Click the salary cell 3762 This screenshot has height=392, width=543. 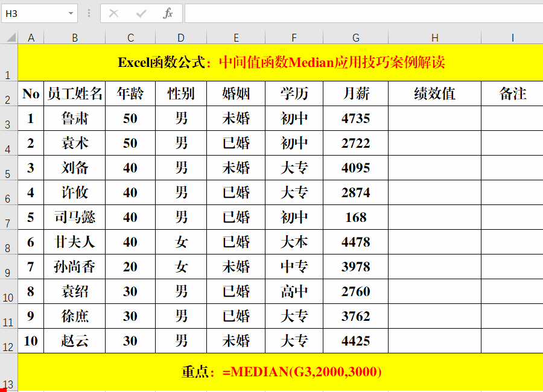[355, 316]
